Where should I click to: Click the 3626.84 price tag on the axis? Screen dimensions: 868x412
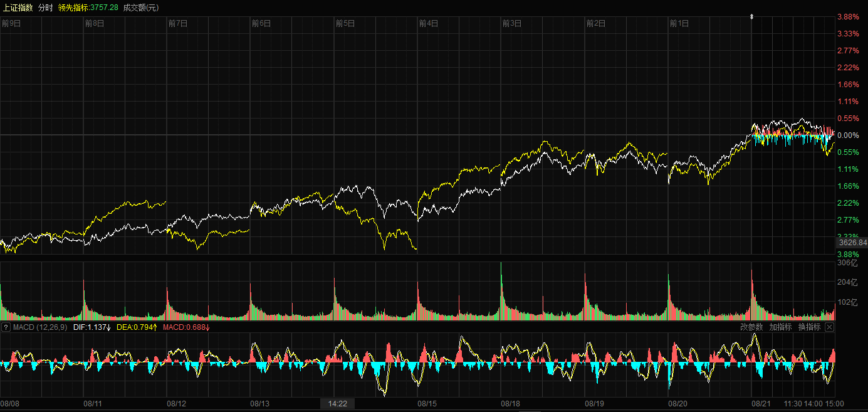click(x=852, y=243)
